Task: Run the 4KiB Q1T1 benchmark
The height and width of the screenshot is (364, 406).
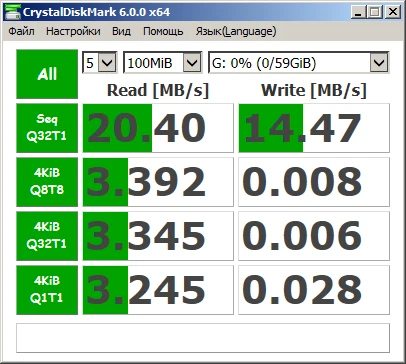Action: (47, 290)
